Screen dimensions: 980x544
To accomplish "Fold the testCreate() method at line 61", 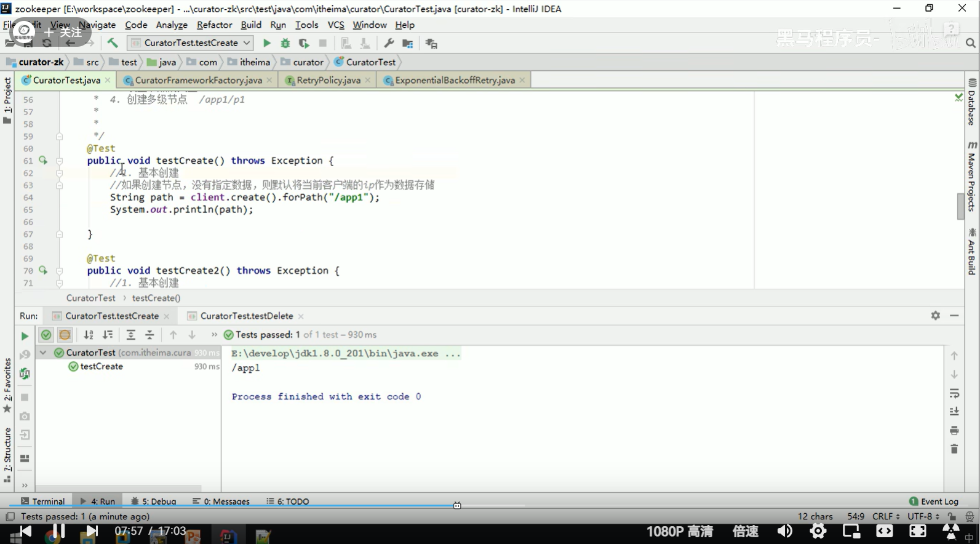I will tap(60, 161).
